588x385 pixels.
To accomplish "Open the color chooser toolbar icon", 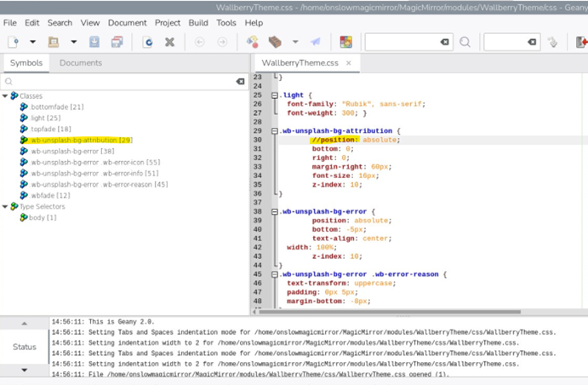I will pos(345,42).
